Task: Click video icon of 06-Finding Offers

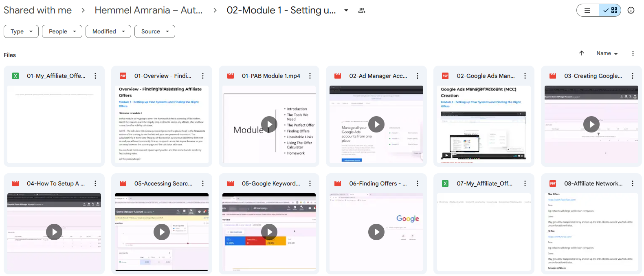Action: pos(338,183)
